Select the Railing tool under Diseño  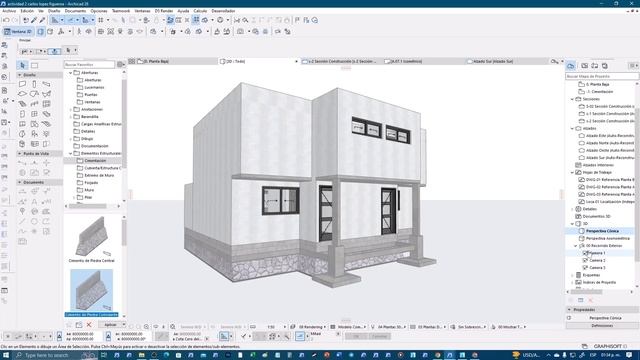point(34,104)
